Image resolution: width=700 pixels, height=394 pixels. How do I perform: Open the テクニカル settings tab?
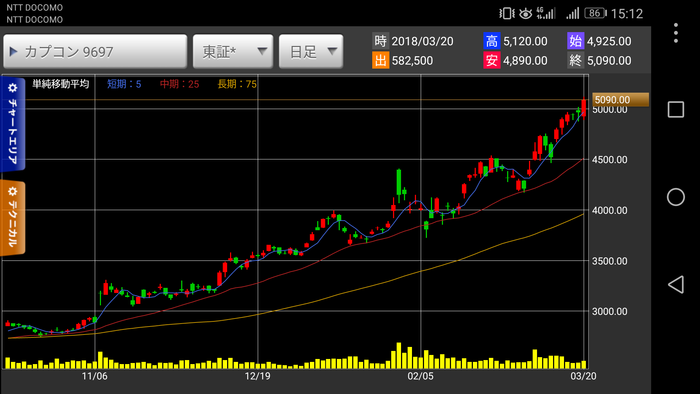pos(12,218)
